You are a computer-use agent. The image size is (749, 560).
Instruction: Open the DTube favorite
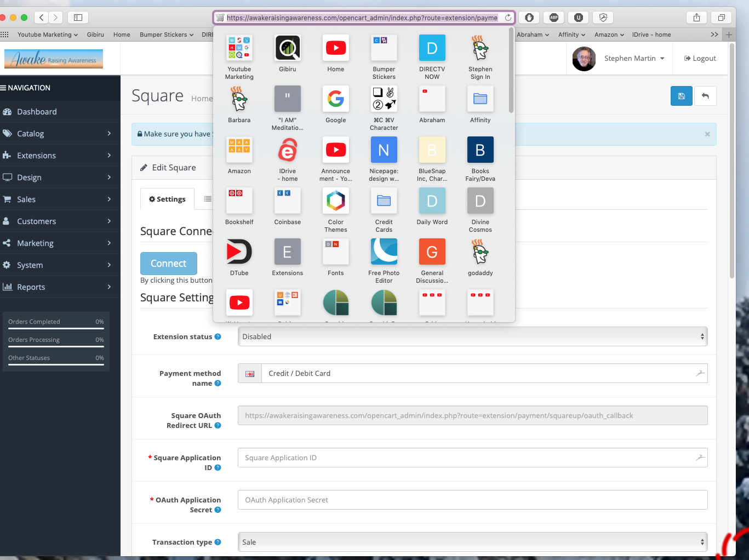(x=239, y=252)
